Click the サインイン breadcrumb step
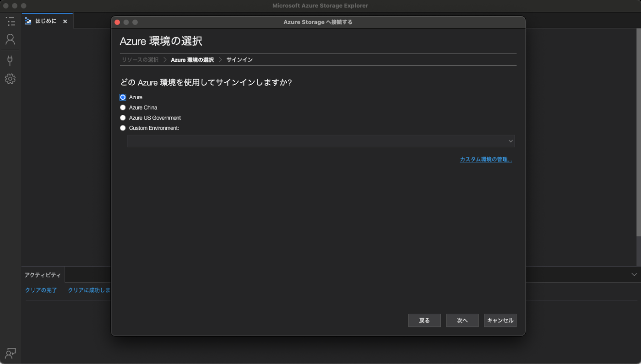This screenshot has height=364, width=641. [x=239, y=60]
